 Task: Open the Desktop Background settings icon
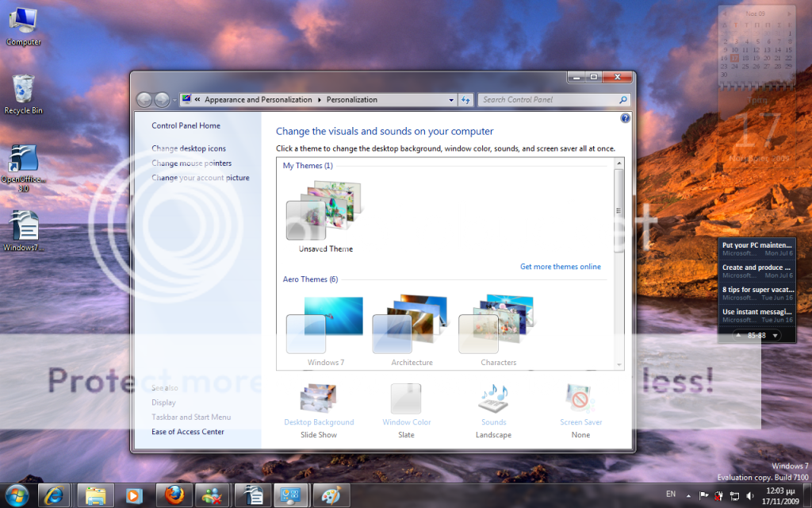(x=319, y=399)
